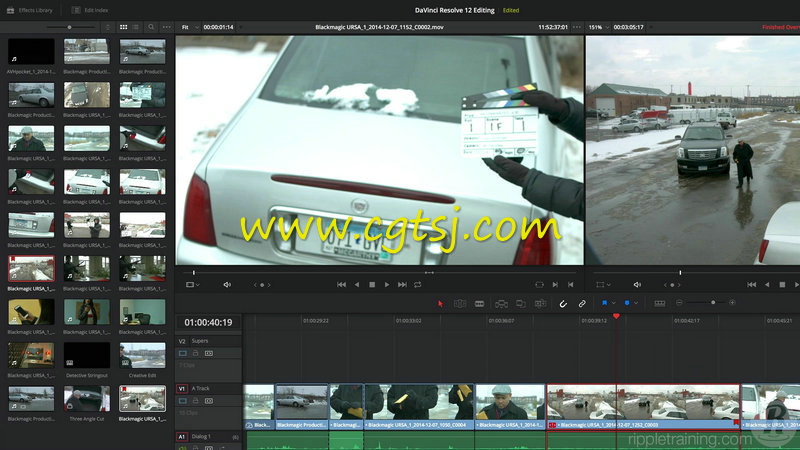Go to first frame in timeline viewer
The height and width of the screenshot is (450, 800).
point(752,285)
